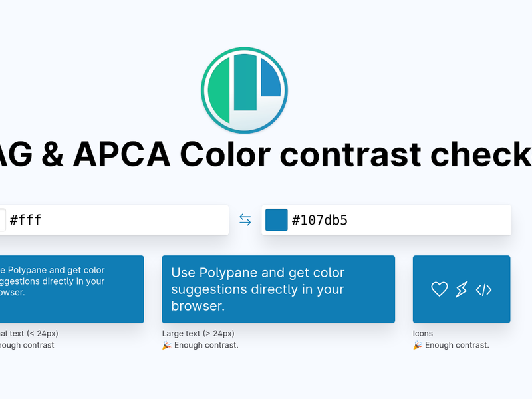Click the foreground color swatch before #fff

tap(3, 220)
